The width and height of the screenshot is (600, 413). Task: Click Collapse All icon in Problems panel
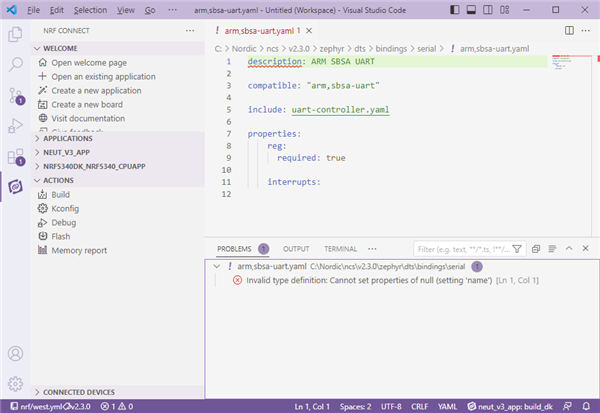pos(536,249)
